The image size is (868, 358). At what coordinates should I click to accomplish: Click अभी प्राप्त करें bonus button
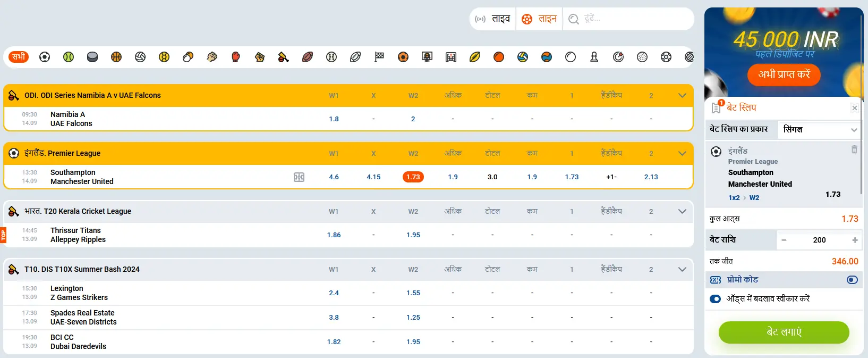point(784,75)
